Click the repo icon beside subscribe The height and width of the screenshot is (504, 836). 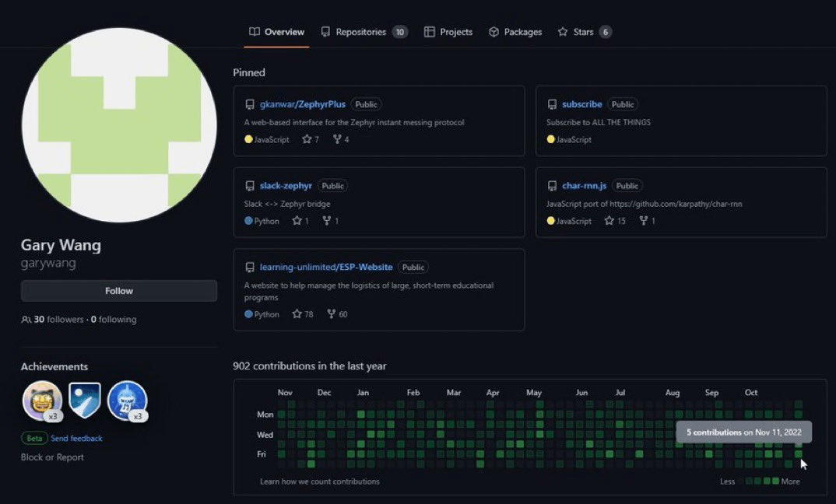pos(552,104)
